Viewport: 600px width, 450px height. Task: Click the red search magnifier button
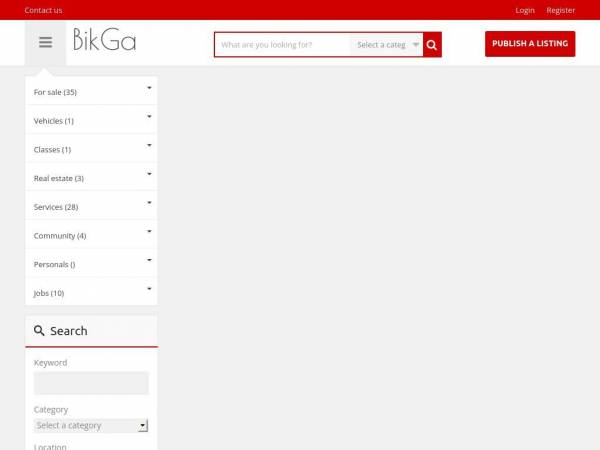tap(432, 45)
